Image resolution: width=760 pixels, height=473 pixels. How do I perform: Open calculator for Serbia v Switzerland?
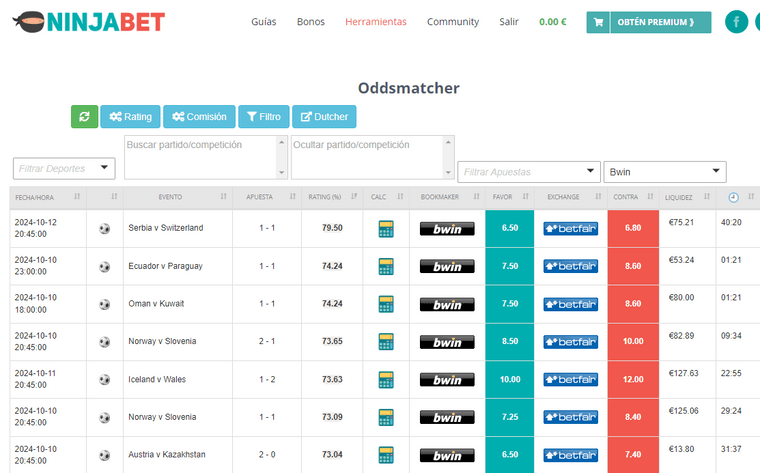(386, 229)
